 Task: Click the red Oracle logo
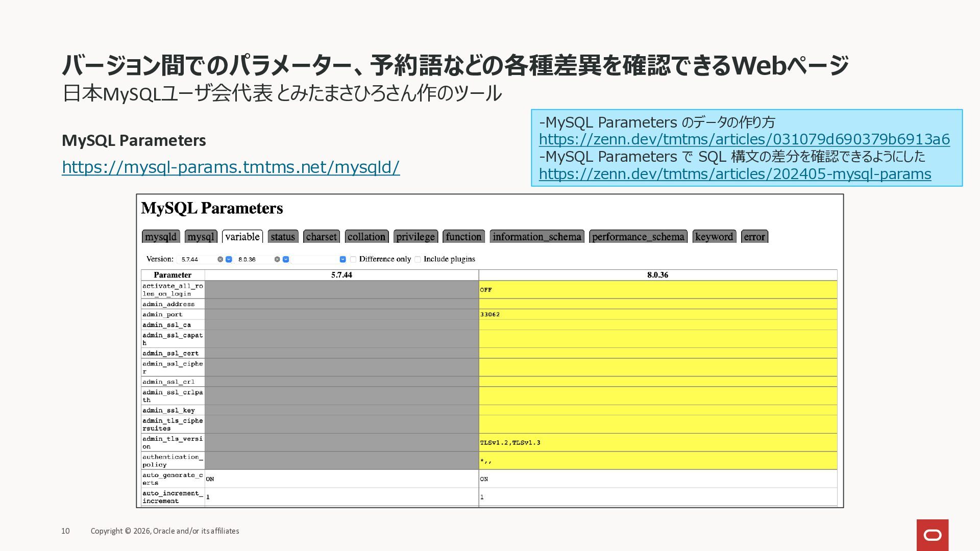click(x=932, y=535)
